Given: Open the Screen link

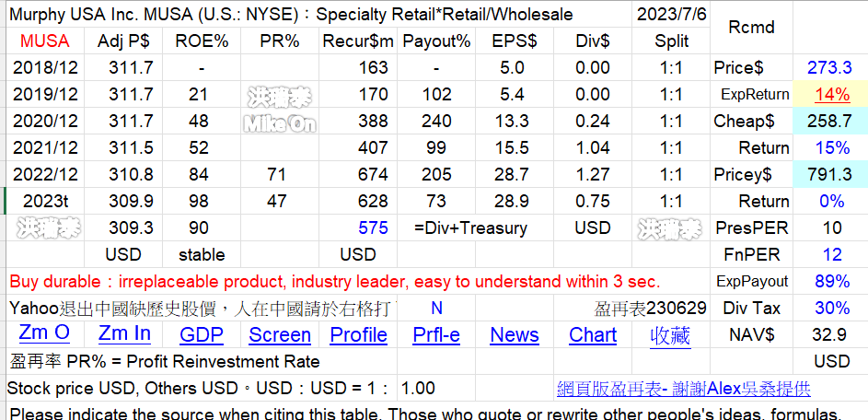Looking at the screenshot, I should 280,334.
